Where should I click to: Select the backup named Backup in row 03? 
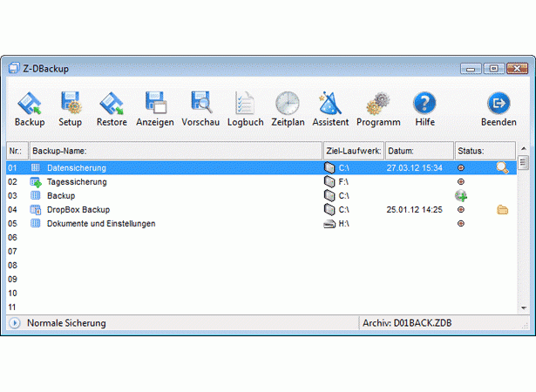(x=261, y=196)
